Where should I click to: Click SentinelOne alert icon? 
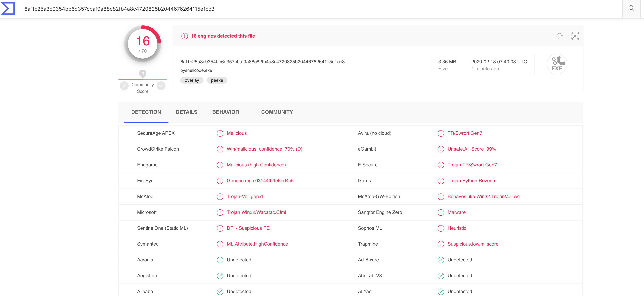[x=220, y=228]
